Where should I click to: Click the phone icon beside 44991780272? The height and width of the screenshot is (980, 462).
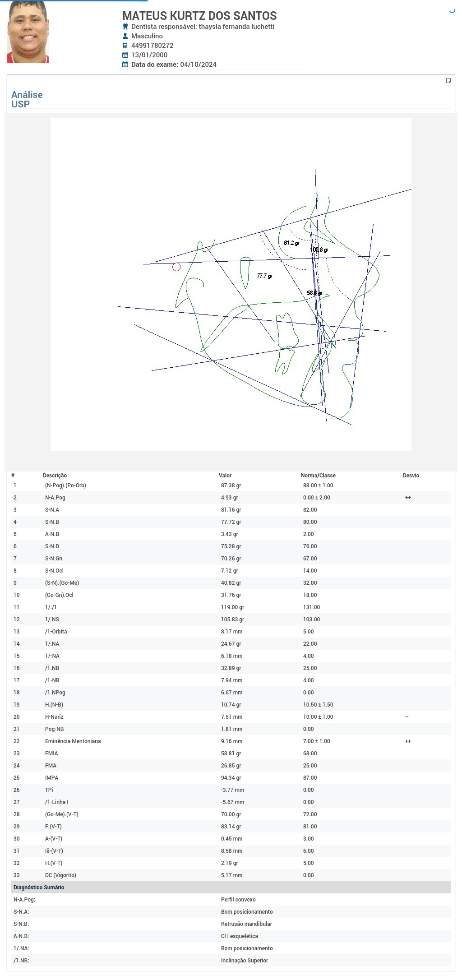coord(125,46)
